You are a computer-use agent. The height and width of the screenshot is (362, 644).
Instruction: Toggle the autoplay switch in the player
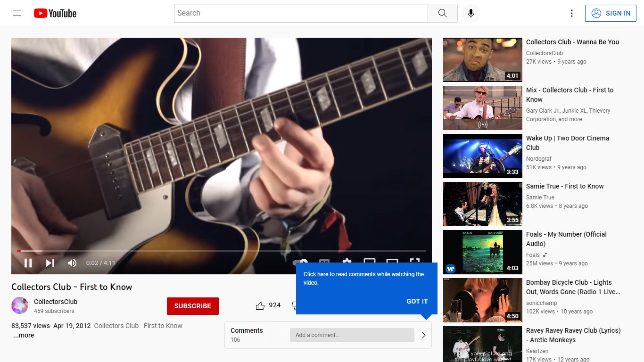(x=300, y=262)
